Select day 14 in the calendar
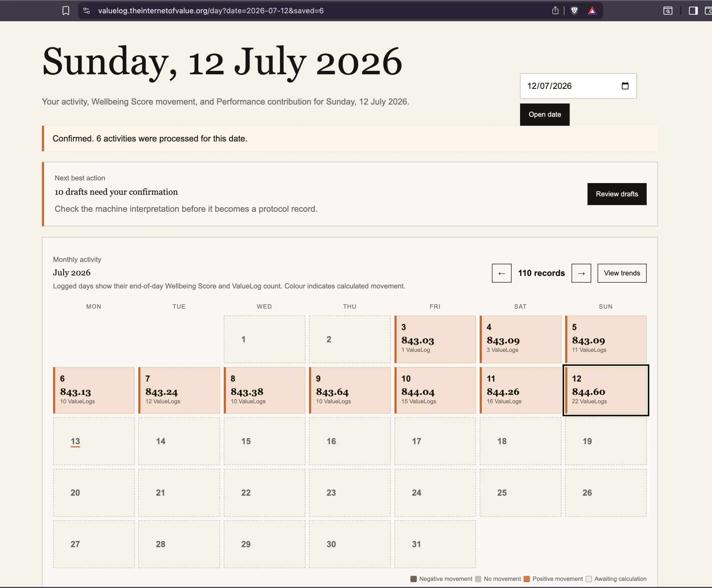The image size is (712, 588). [x=179, y=441]
